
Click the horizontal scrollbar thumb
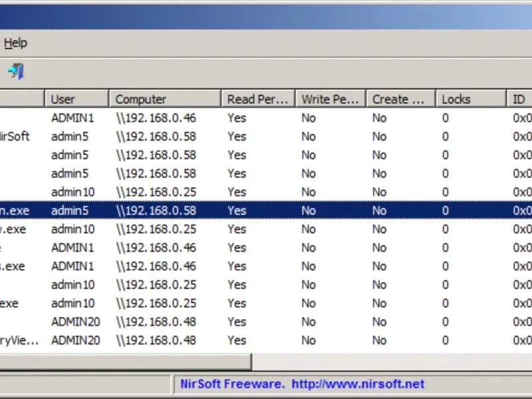(125, 362)
